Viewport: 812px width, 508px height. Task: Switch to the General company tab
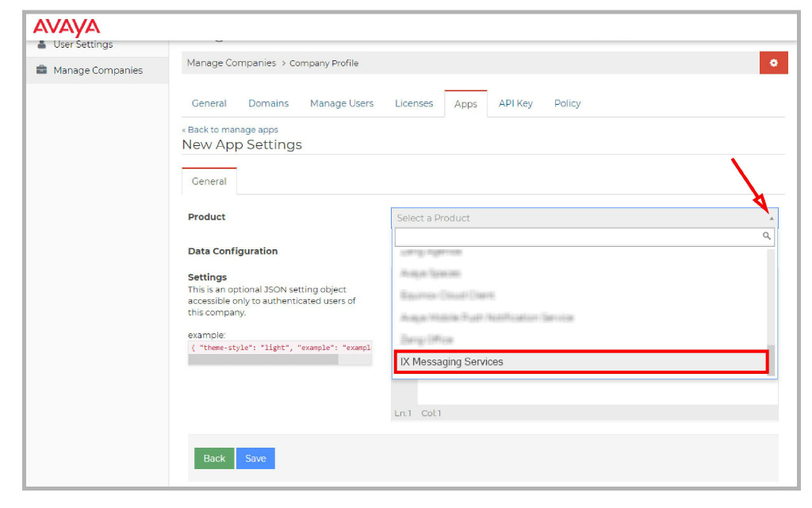[x=209, y=103]
